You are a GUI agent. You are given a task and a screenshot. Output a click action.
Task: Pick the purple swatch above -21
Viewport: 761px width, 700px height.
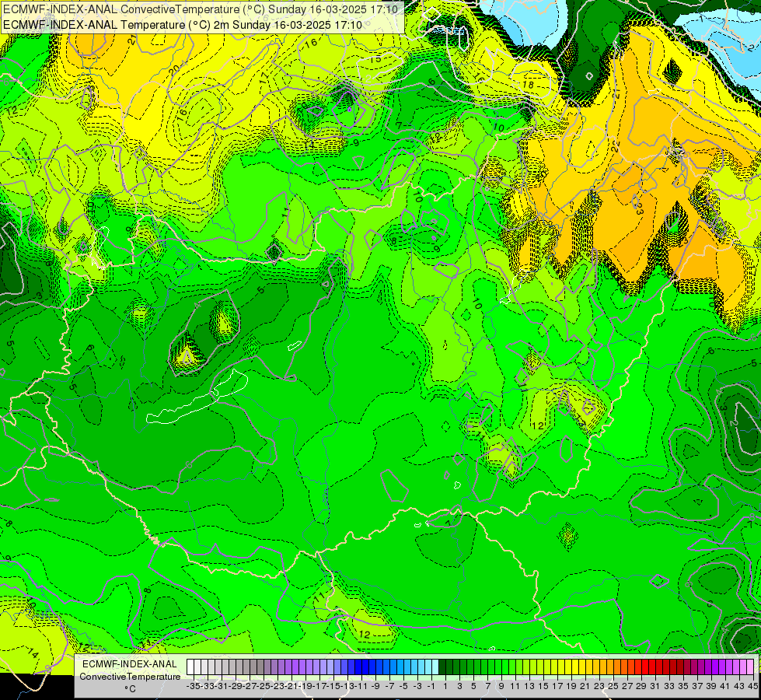point(288,667)
